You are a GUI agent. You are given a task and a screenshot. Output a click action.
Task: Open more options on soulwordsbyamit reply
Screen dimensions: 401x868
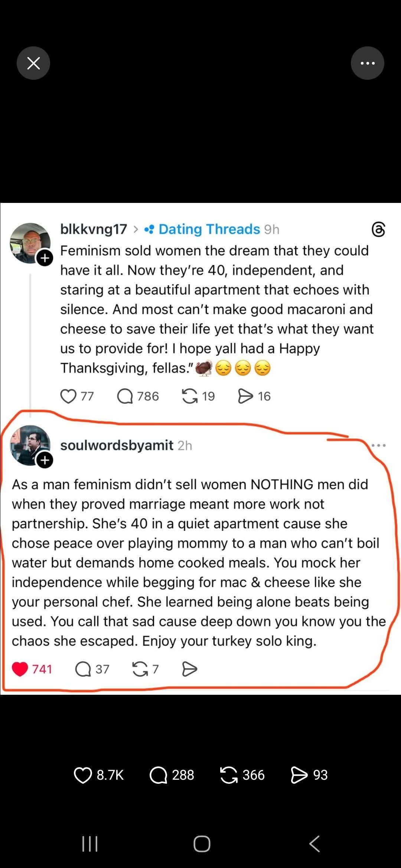(378, 445)
